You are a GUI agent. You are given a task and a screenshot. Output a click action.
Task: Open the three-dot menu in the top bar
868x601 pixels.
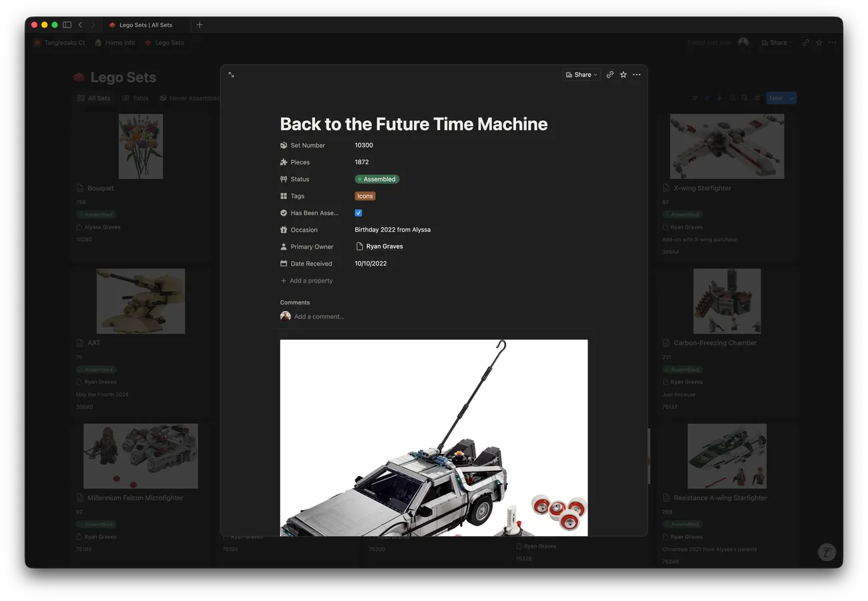[x=832, y=43]
